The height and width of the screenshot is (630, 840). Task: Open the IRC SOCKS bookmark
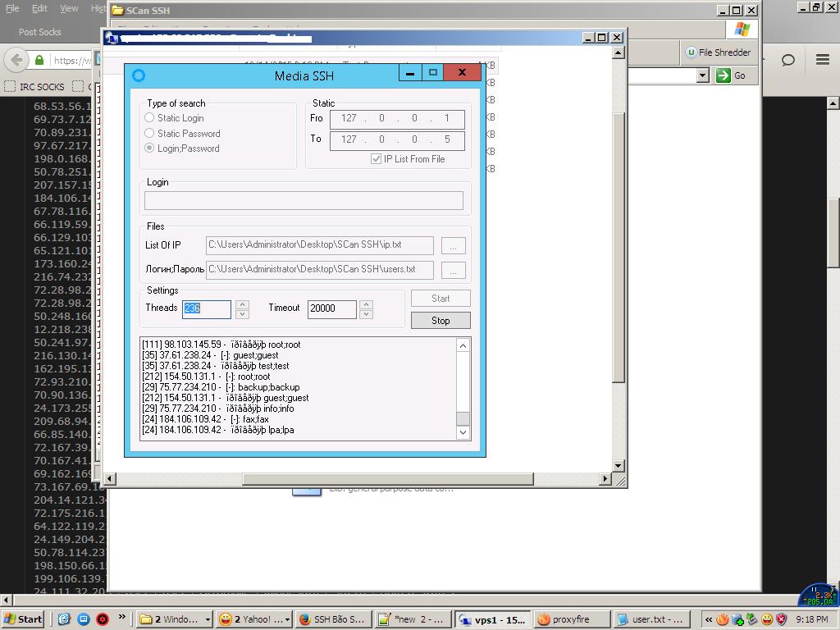34,87
